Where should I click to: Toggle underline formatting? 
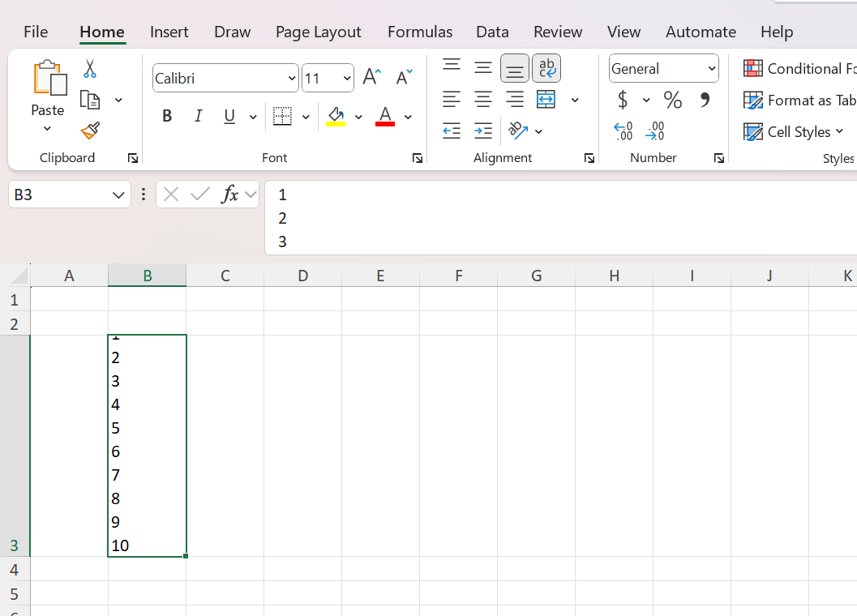(229, 116)
